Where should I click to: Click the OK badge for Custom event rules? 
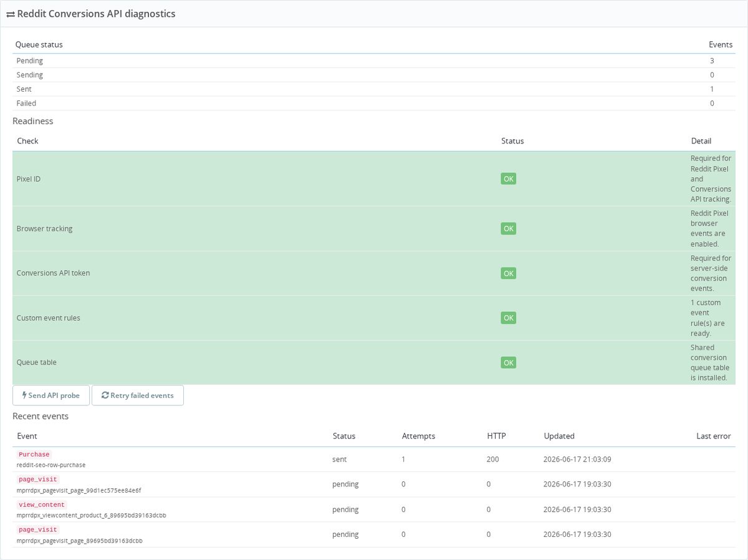click(x=509, y=318)
